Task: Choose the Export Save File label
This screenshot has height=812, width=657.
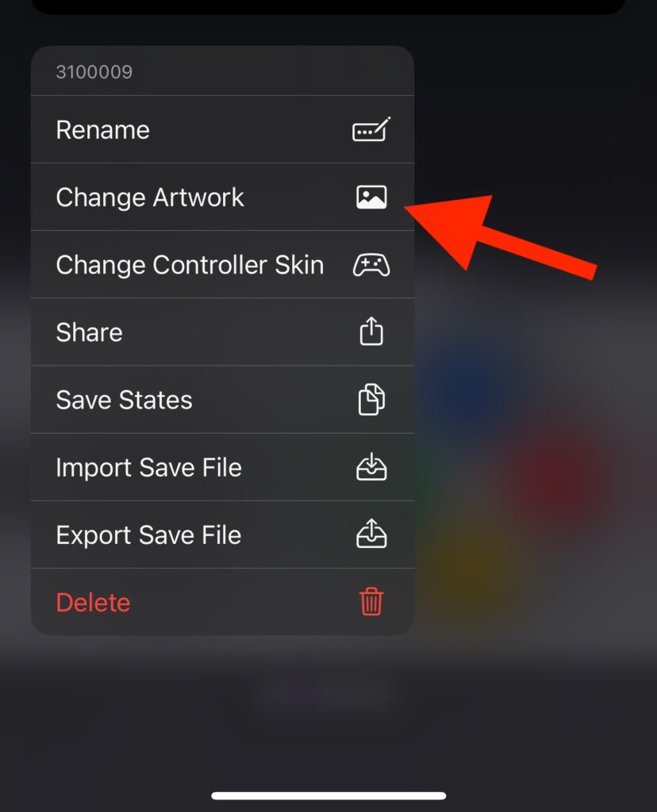Action: pos(148,535)
